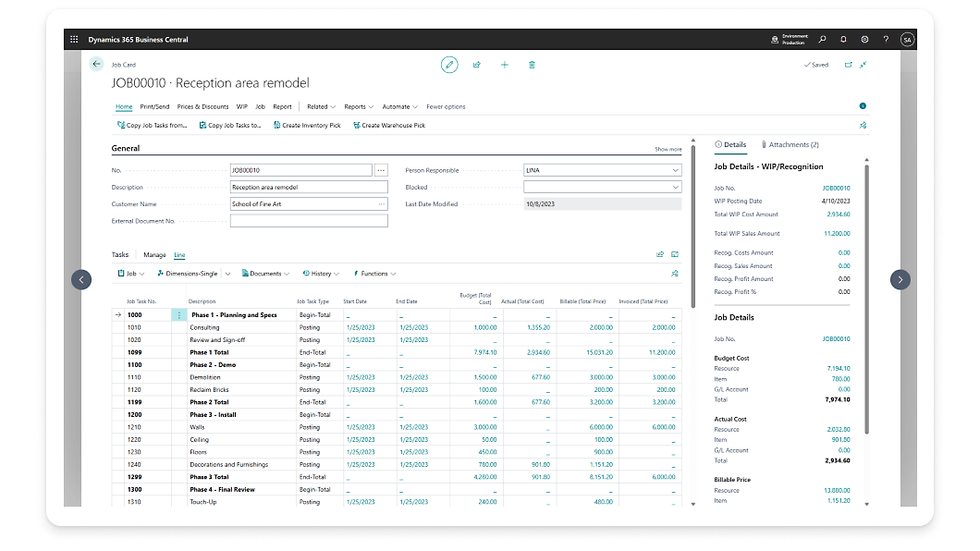
Task: Open the app launcher waffle icon
Action: coord(74,40)
